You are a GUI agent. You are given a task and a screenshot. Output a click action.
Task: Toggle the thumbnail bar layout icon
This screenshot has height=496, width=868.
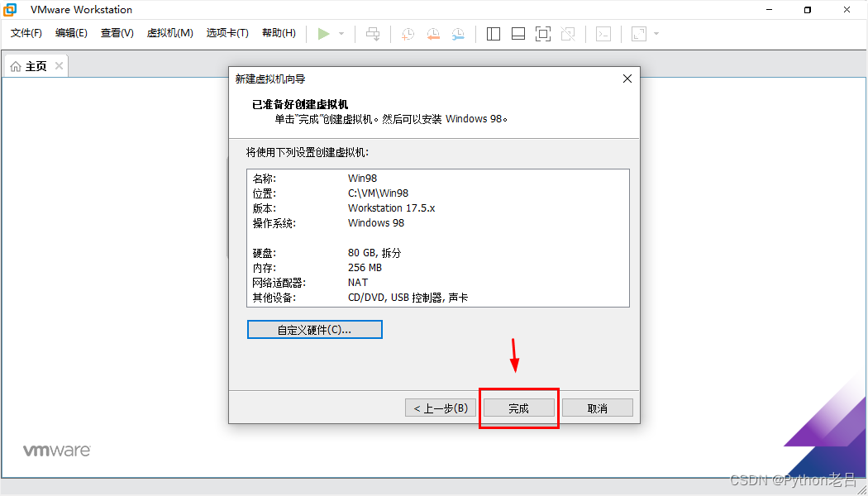click(x=518, y=34)
